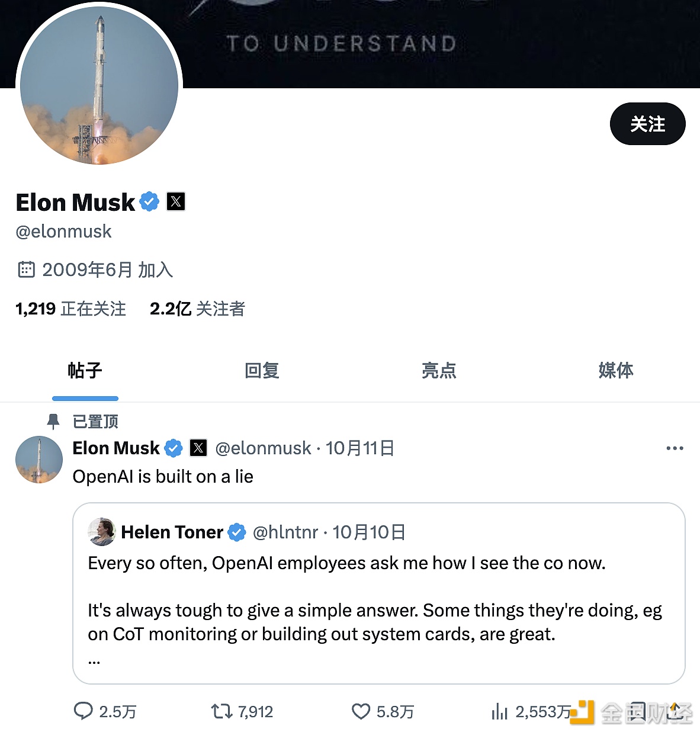This screenshot has width=700, height=732.
Task: Click the blue verified badge on profile name
Action: pos(149,202)
